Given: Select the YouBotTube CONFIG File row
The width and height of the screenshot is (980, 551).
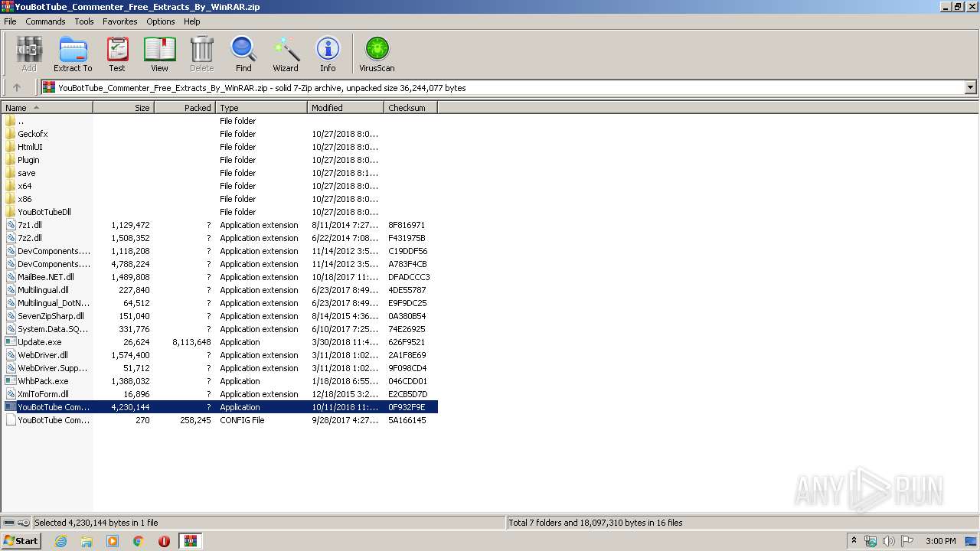Looking at the screenshot, I should tap(220, 420).
